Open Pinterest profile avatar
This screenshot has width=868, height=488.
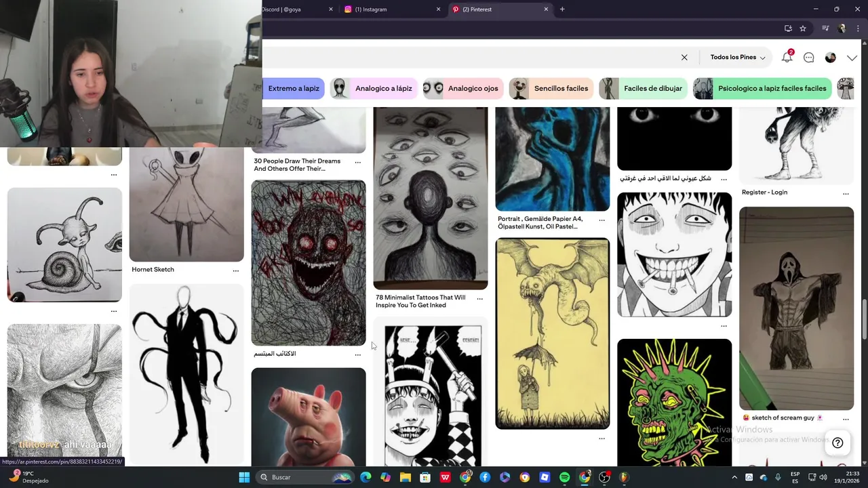pyautogui.click(x=830, y=58)
